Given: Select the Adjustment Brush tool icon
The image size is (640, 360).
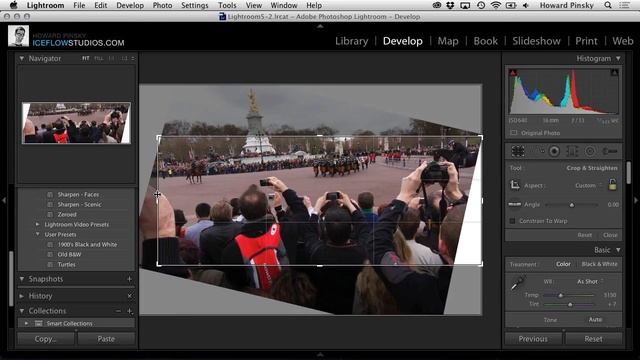Looking at the screenshot, I should pos(610,151).
